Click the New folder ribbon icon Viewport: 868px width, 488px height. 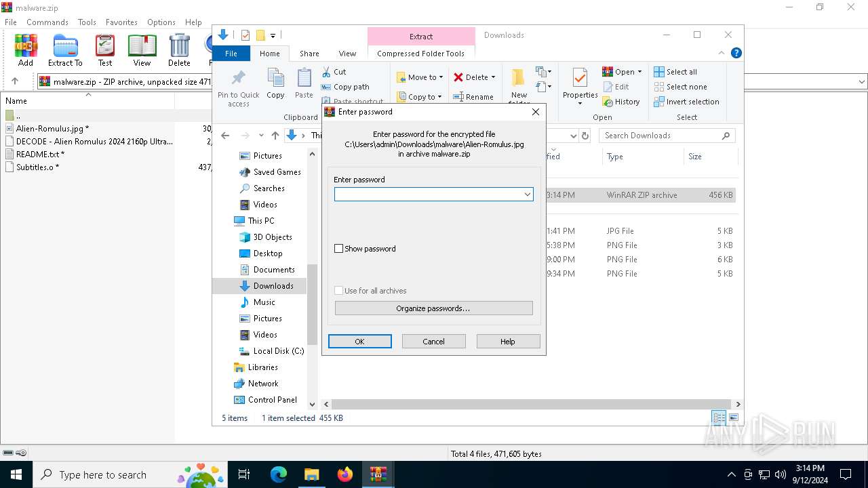[519, 85]
